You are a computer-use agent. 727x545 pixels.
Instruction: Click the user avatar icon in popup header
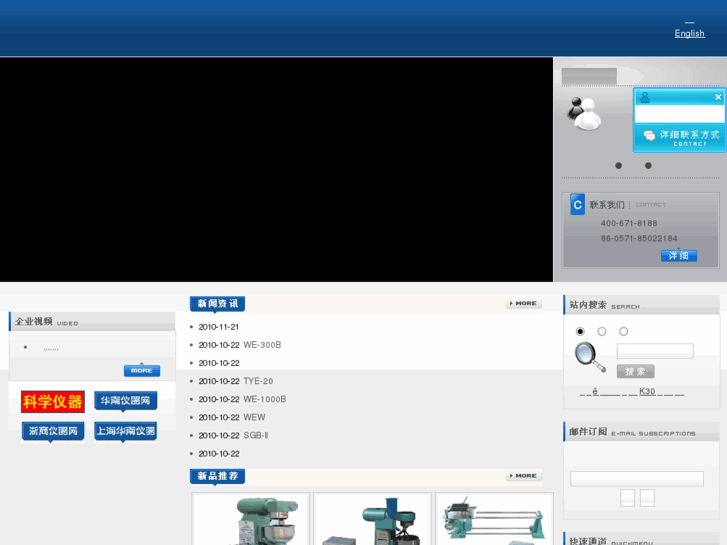[x=645, y=97]
